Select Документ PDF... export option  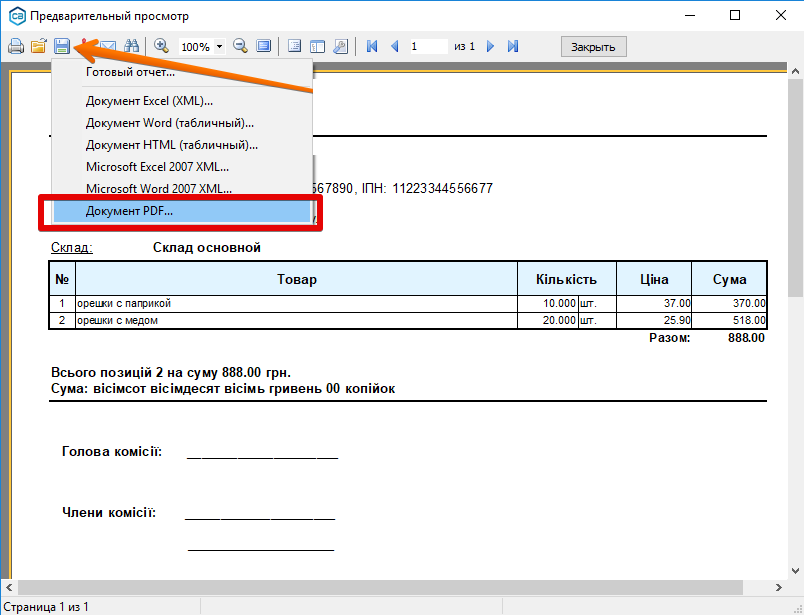pos(182,211)
